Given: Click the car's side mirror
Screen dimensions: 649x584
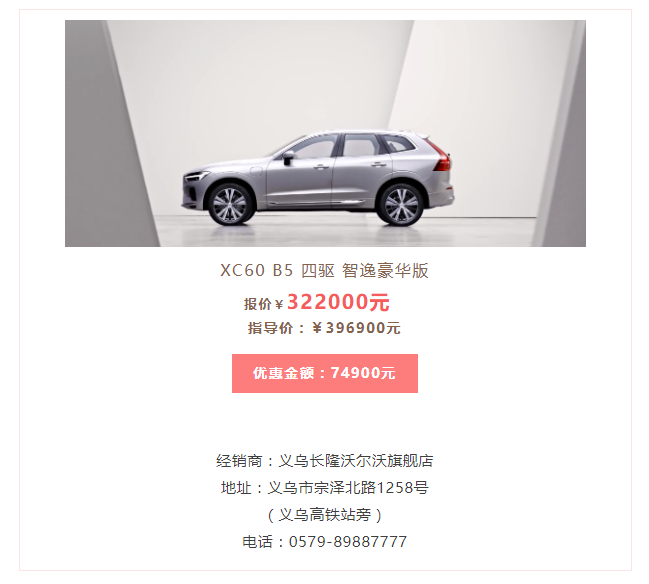Looking at the screenshot, I should [288, 156].
